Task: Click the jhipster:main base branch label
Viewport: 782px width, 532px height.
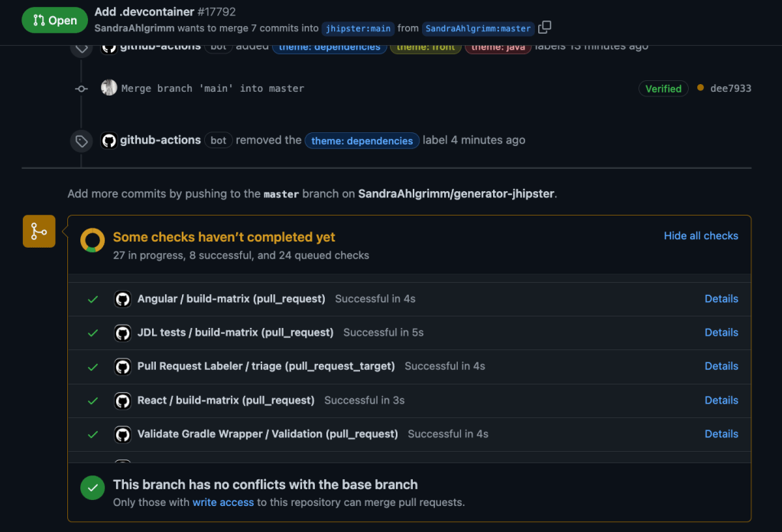Action: (x=358, y=28)
